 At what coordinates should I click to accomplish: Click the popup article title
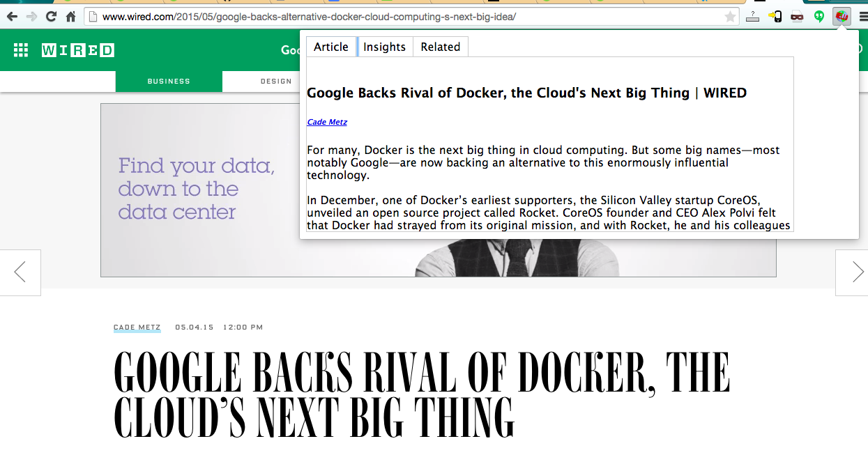click(526, 93)
